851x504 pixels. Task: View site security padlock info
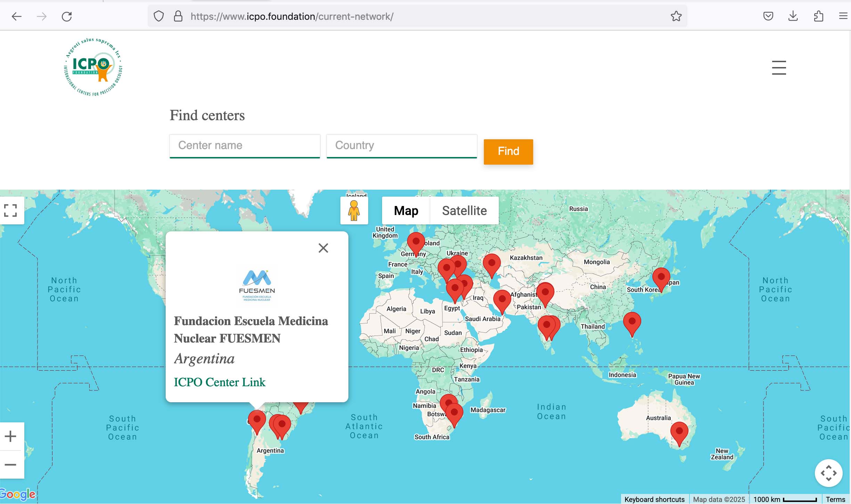coord(178,16)
